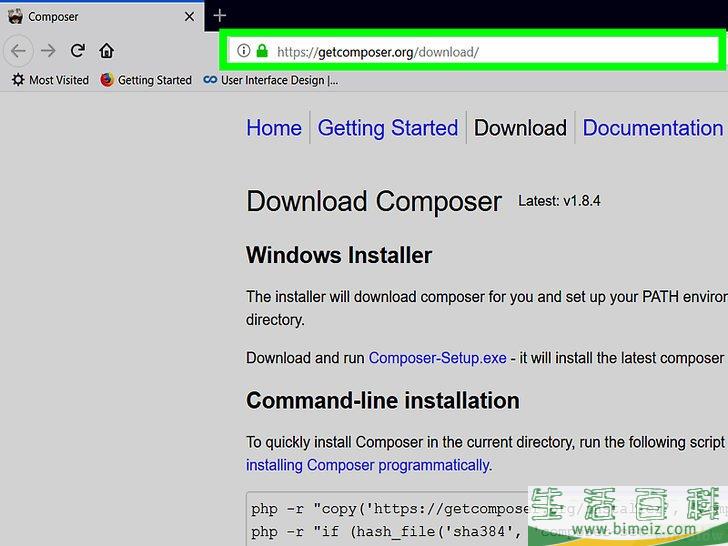Click the Latest: v1.8.4 version text
The height and width of the screenshot is (546, 728).
pyautogui.click(x=559, y=201)
